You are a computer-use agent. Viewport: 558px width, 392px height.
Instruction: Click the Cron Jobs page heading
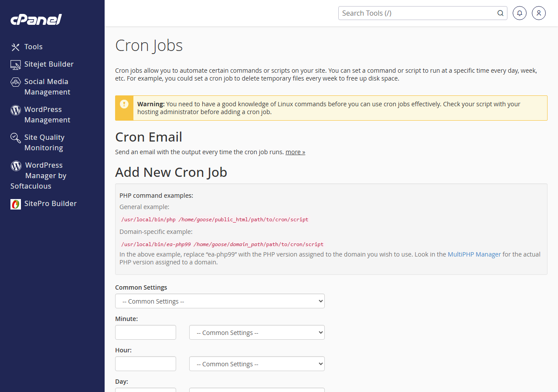coord(149,46)
